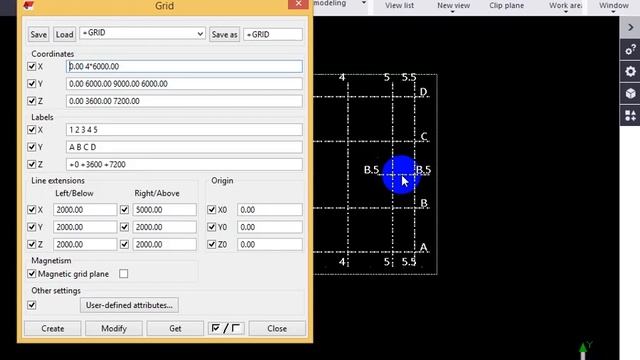Click the Labels Z field '+0 +3600 +7200'
640x360 pixels.
(184, 164)
